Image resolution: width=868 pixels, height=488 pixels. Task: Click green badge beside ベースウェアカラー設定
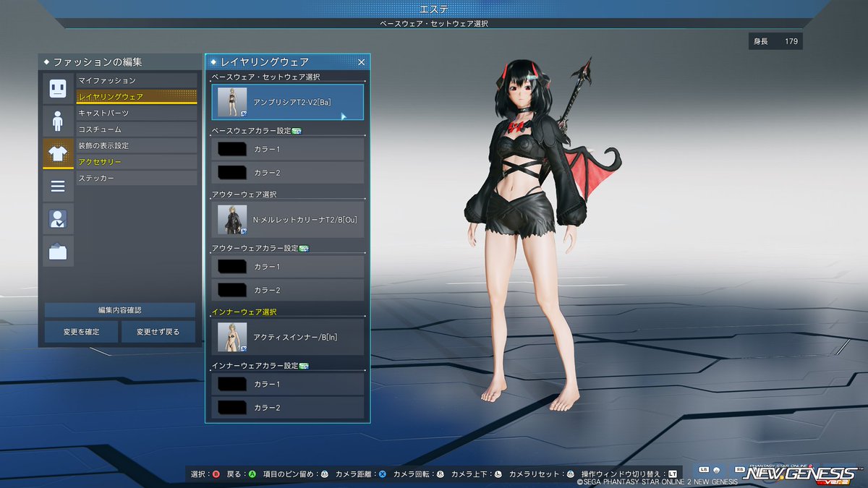point(297,131)
